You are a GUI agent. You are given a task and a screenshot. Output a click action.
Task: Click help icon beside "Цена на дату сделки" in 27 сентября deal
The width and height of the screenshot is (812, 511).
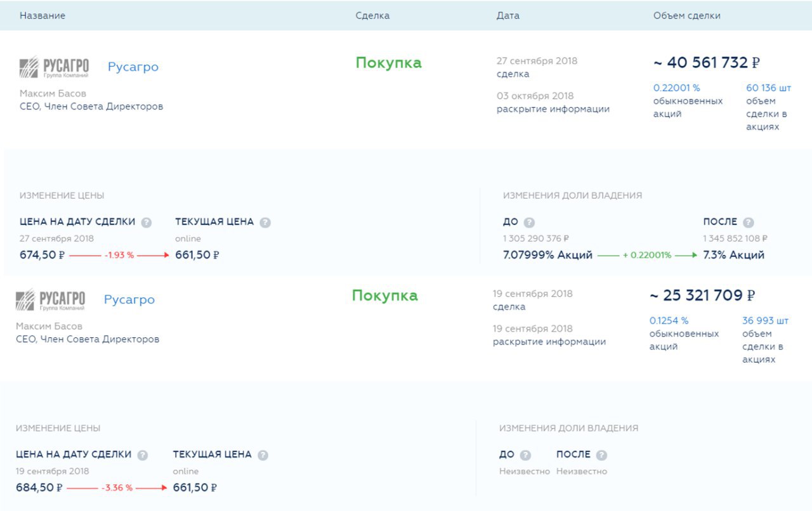[147, 223]
